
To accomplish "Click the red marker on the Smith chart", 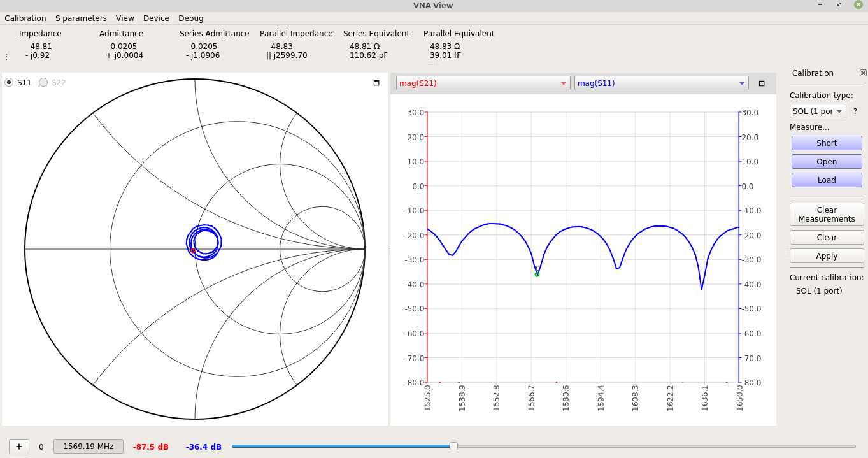I will [x=193, y=251].
